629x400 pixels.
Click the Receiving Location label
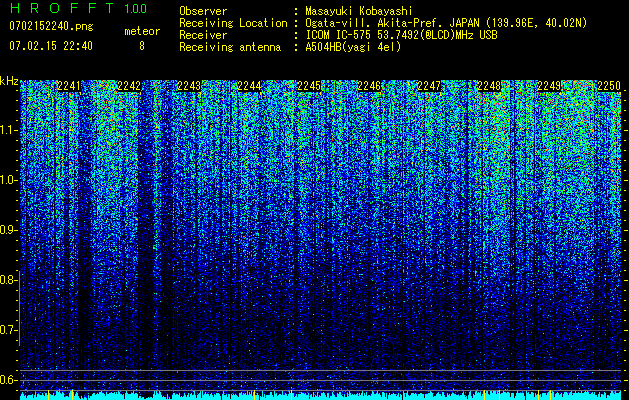[233, 23]
